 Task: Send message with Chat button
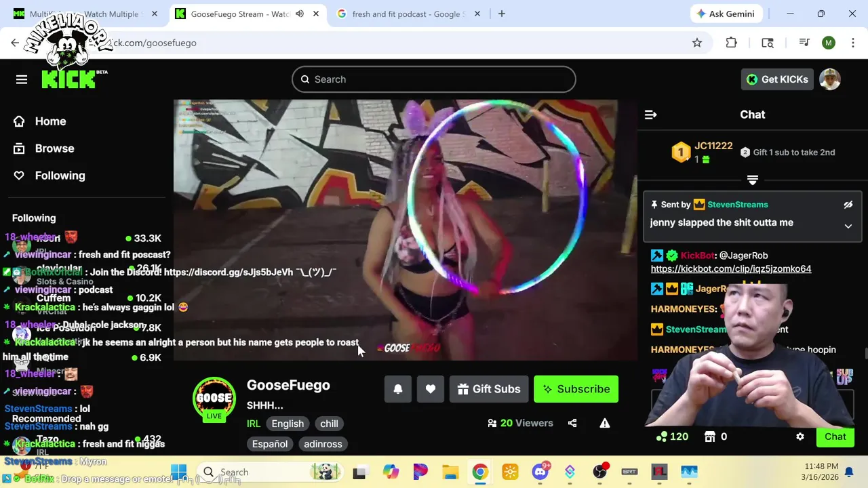835,436
